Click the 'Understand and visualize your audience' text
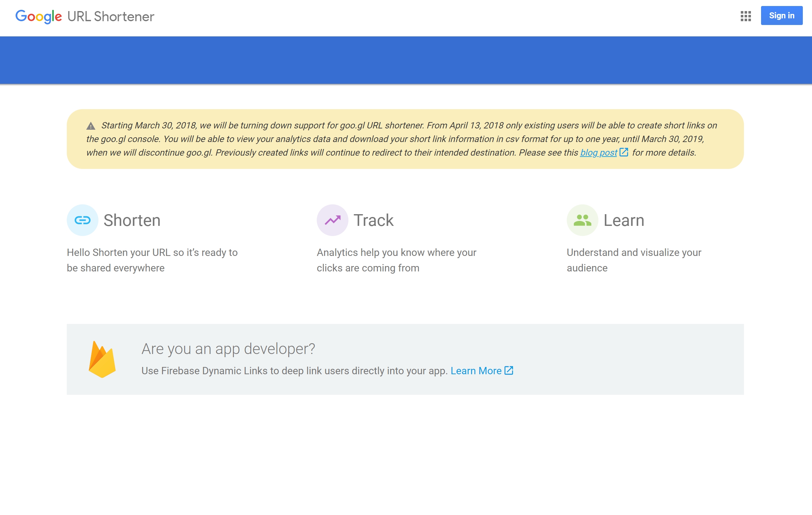Screen dimensions: 812x515 click(x=634, y=260)
